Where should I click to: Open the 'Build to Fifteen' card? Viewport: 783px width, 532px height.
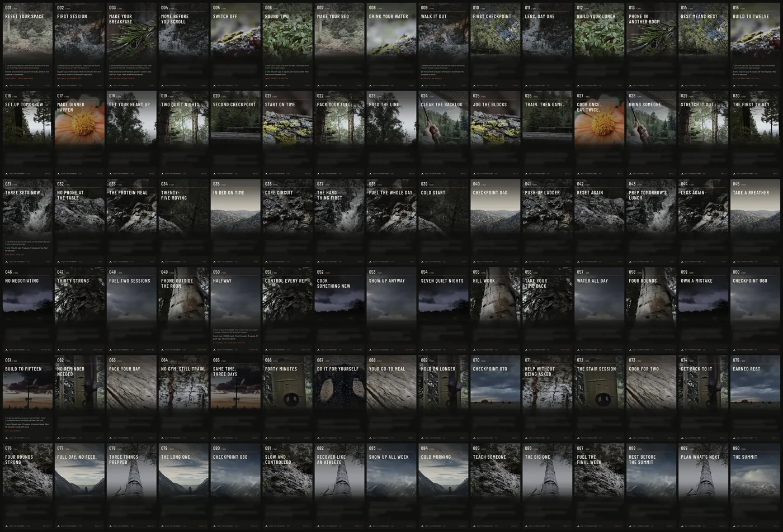(28, 398)
